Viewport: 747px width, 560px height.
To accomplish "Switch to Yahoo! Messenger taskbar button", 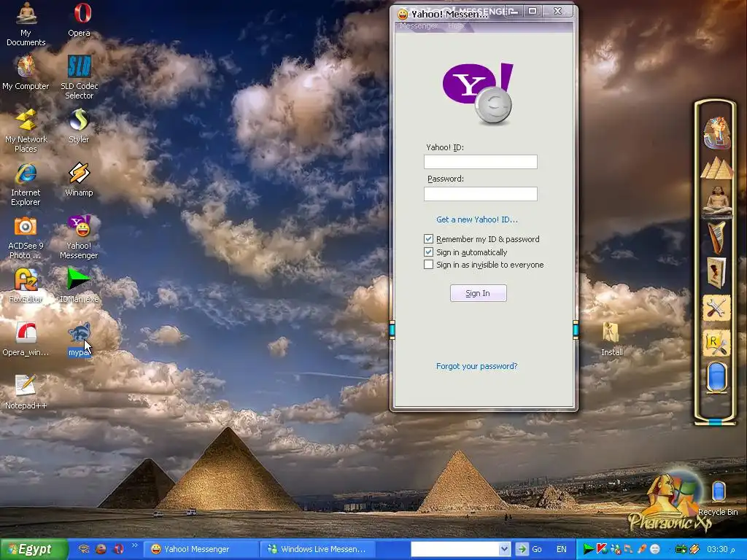I will click(201, 549).
